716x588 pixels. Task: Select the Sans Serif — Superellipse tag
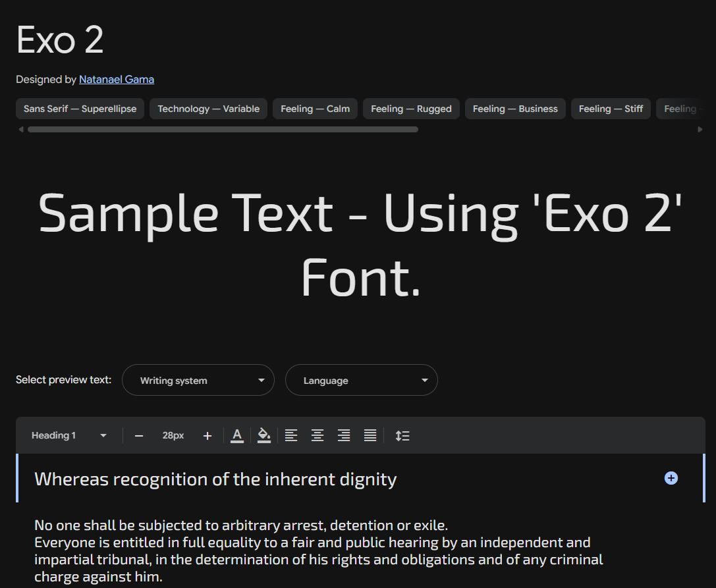click(80, 109)
